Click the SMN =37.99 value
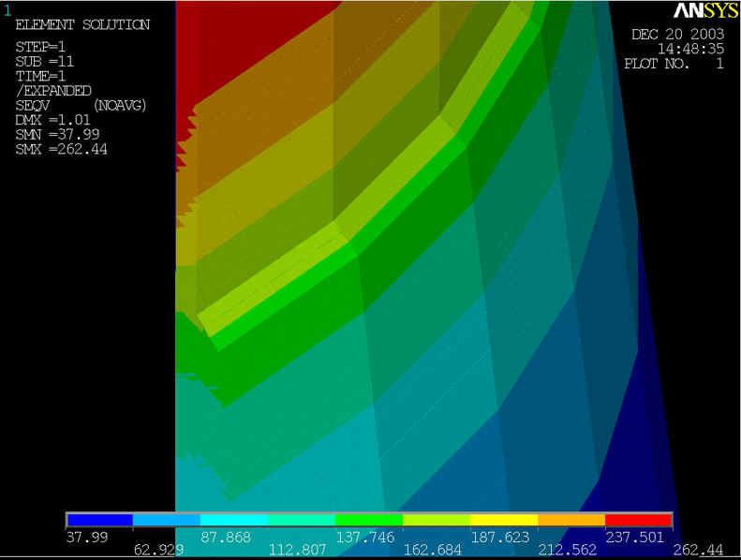 click(57, 135)
